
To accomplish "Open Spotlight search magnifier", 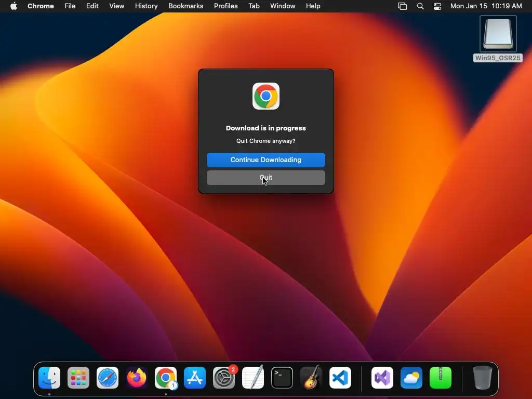I will [420, 6].
